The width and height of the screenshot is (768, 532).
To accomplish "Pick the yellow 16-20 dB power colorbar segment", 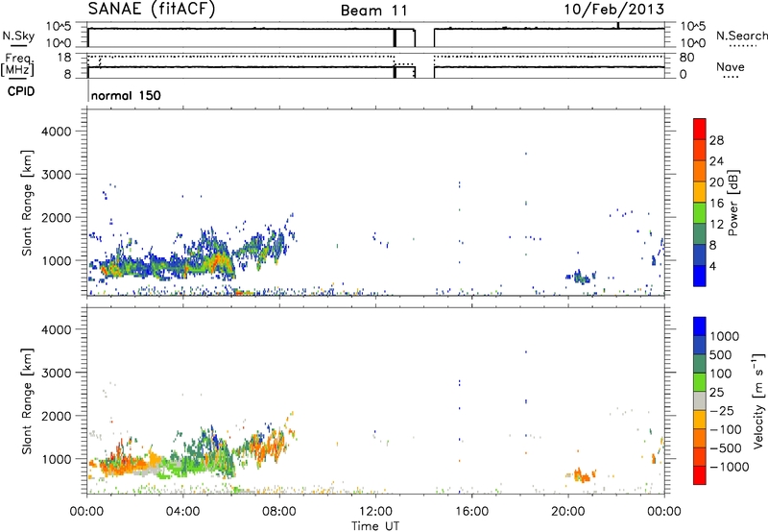I will click(700, 192).
